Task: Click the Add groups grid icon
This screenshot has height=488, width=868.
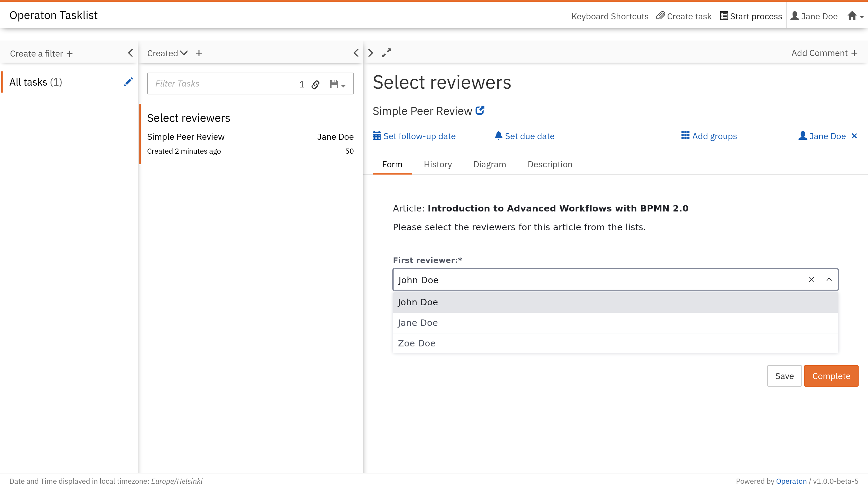Action: click(685, 135)
